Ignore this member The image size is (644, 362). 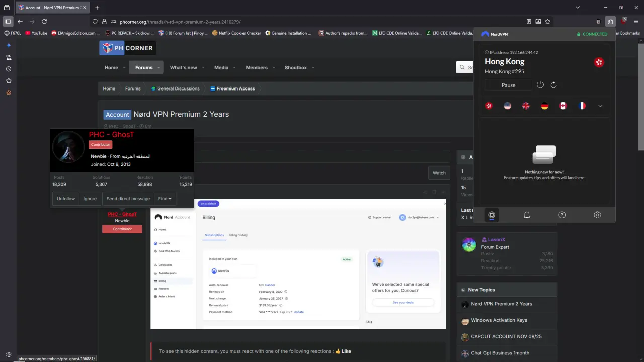[90, 199]
